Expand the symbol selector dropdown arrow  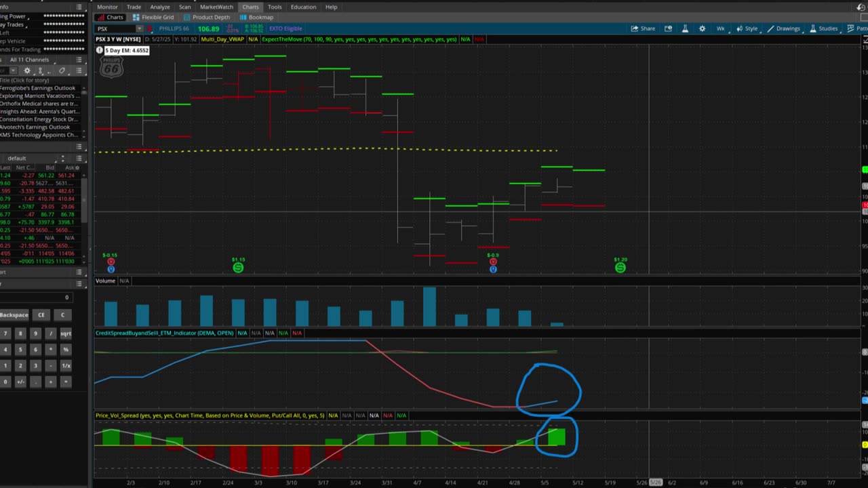(x=139, y=28)
